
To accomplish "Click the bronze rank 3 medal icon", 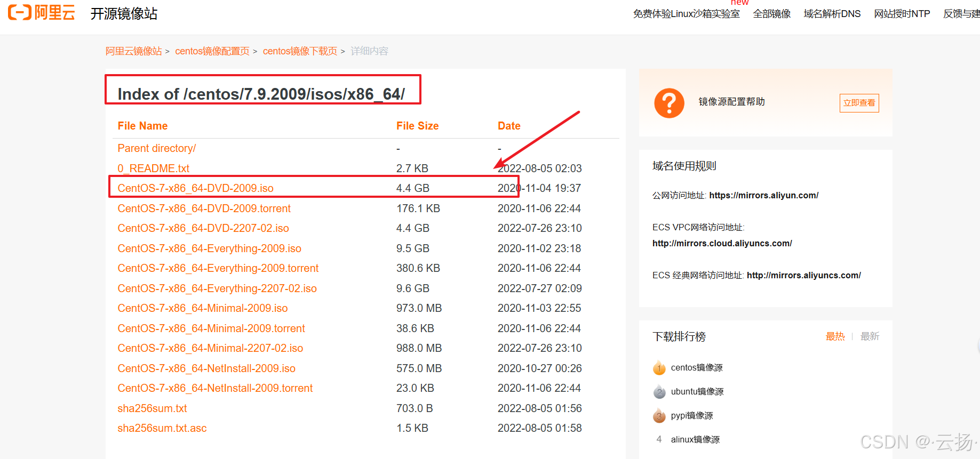I will (x=659, y=416).
